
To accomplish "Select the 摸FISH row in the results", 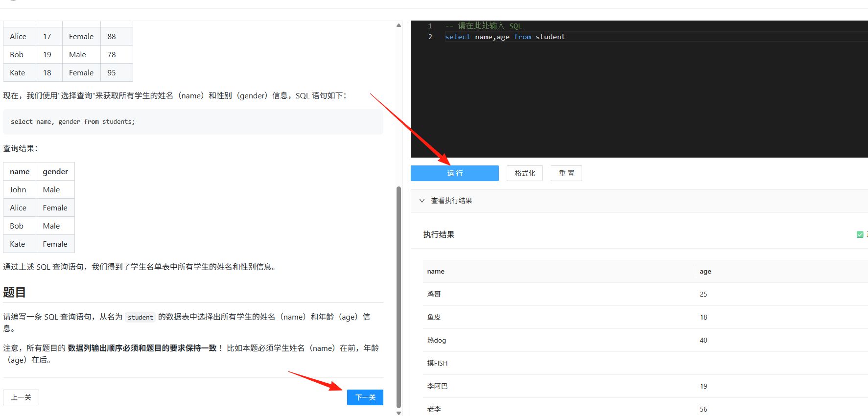I will (x=645, y=363).
